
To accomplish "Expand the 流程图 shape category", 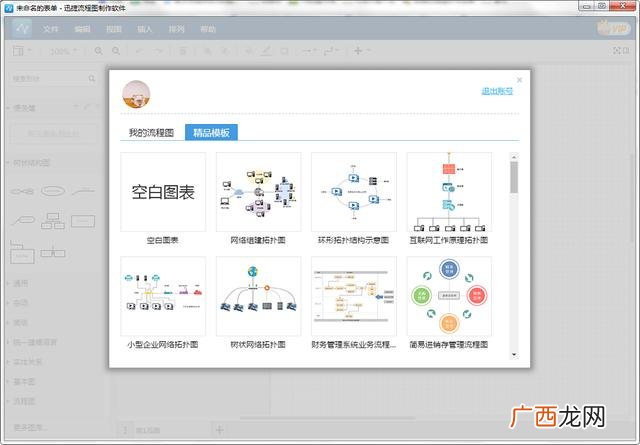I will coord(24,401).
